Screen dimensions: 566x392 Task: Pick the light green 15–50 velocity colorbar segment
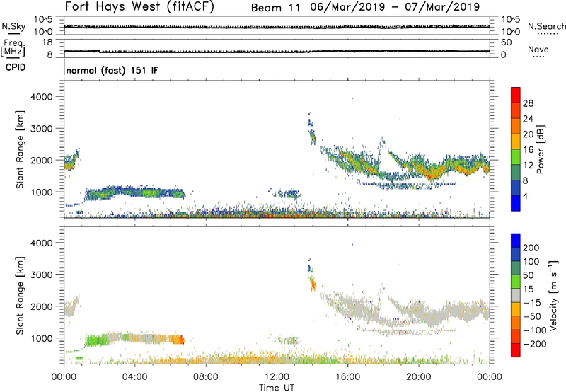point(516,282)
